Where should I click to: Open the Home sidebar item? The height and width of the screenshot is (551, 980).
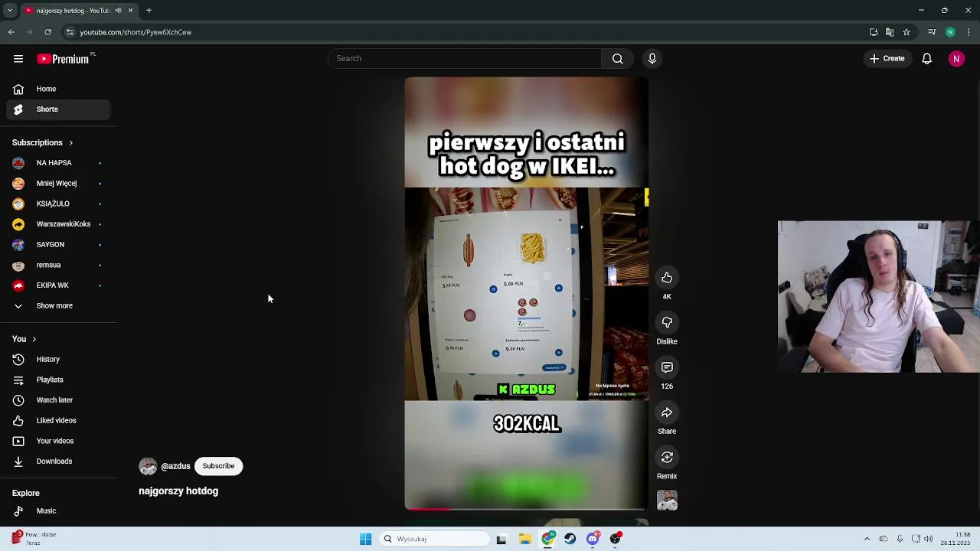(58, 89)
